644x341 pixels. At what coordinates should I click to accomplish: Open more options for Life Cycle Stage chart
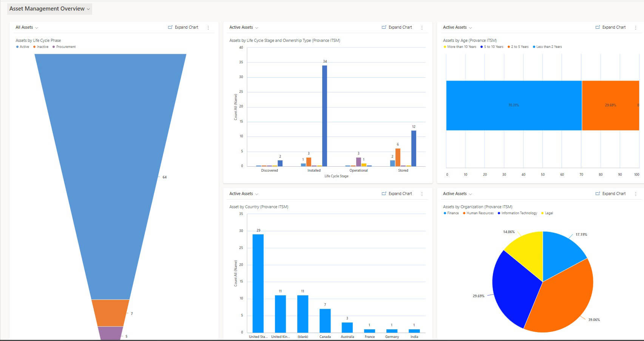[422, 28]
